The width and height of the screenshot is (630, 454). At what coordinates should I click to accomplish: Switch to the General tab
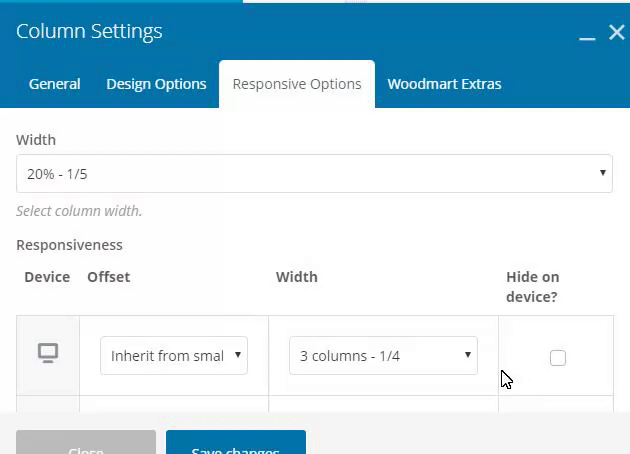[x=54, y=84]
